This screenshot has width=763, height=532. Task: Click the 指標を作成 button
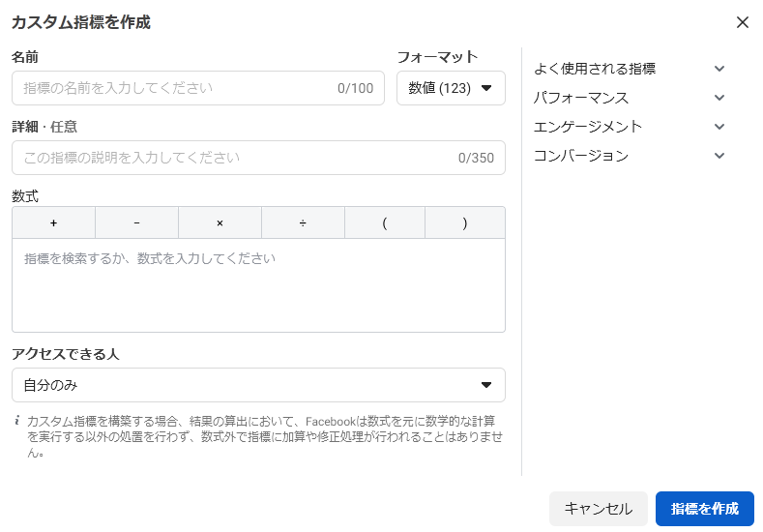point(704,509)
